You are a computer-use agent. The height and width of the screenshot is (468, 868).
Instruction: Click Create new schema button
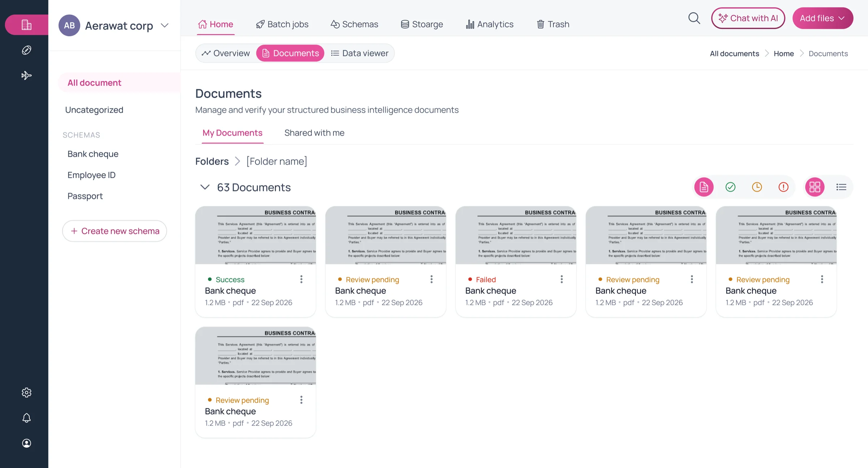tap(115, 231)
